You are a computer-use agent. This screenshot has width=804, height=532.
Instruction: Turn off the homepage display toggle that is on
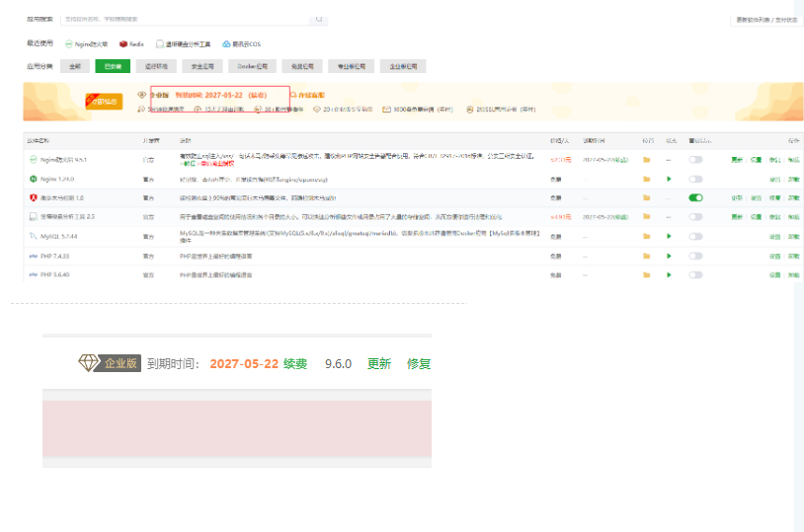(x=695, y=197)
